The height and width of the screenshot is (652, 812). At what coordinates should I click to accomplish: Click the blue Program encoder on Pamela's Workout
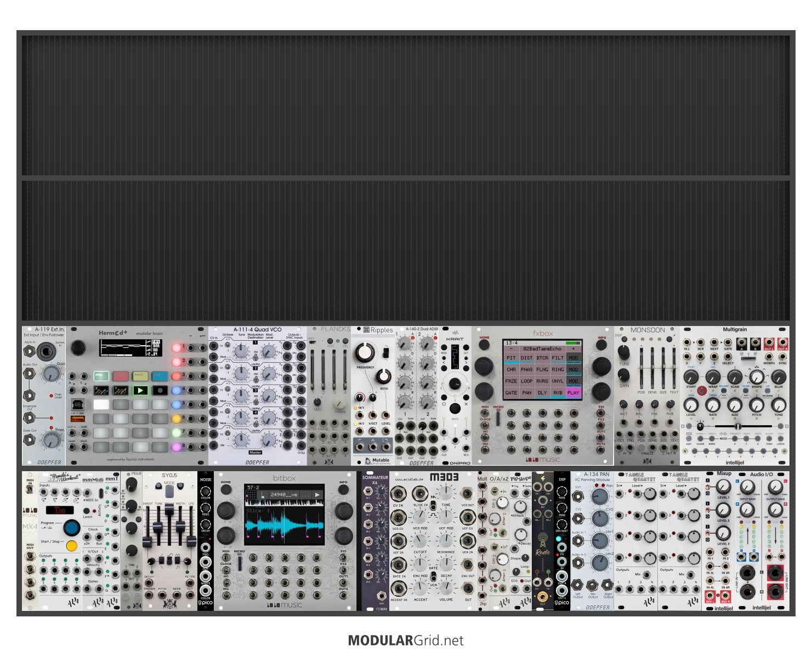(x=71, y=528)
